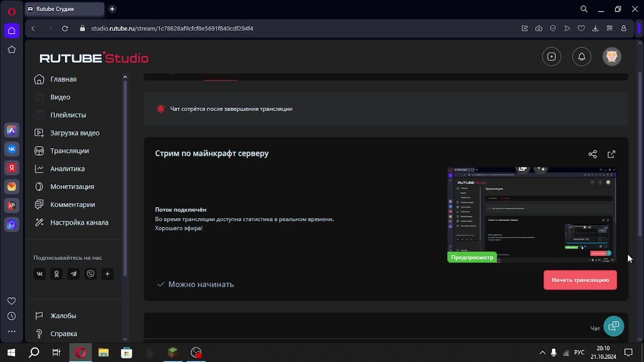Open Windows taskbar search

click(x=34, y=352)
